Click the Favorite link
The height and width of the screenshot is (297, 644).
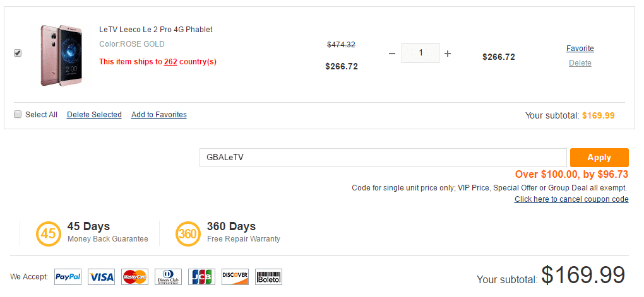click(580, 49)
